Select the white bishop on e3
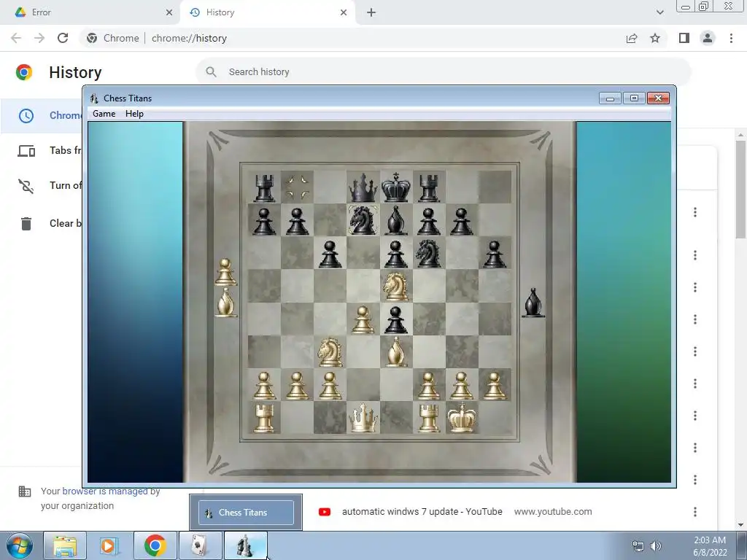The width and height of the screenshot is (747, 560). coord(396,352)
